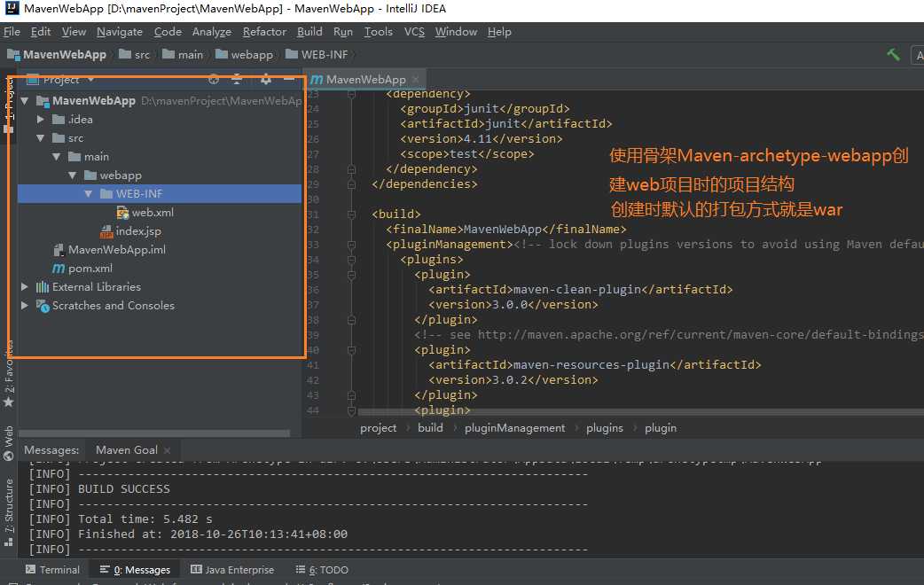Click the MavenWebApp.iml file icon

(59, 250)
